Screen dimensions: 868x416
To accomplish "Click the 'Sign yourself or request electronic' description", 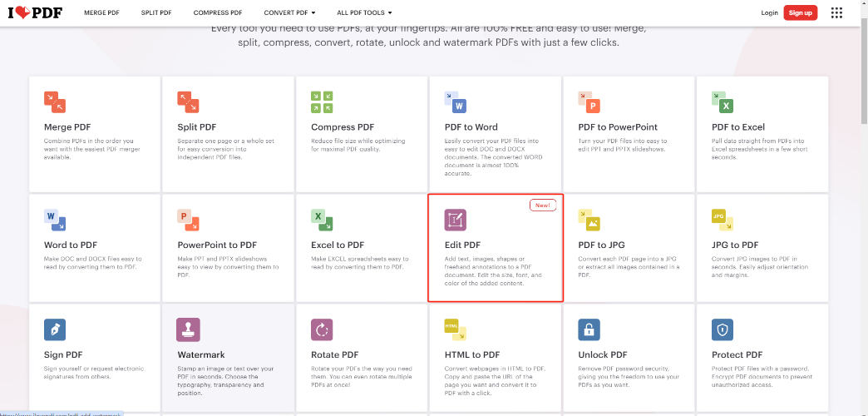I will (x=94, y=373).
